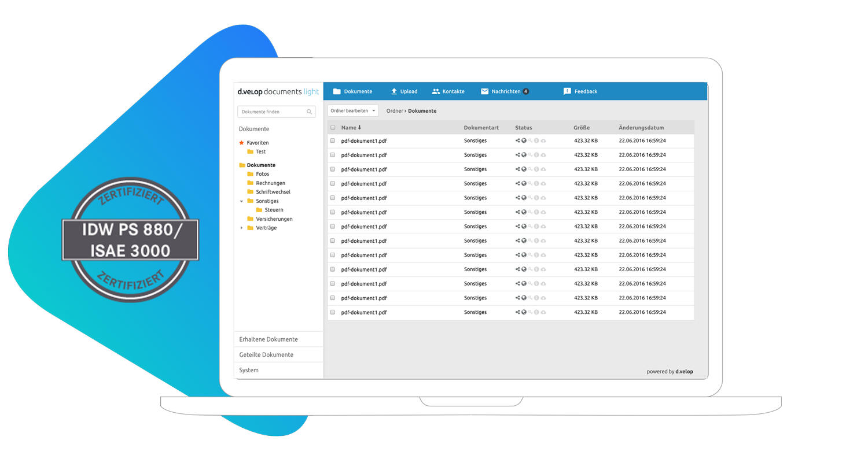Click the magnifier search icon
Screen dimensions: 868x470
tap(310, 112)
